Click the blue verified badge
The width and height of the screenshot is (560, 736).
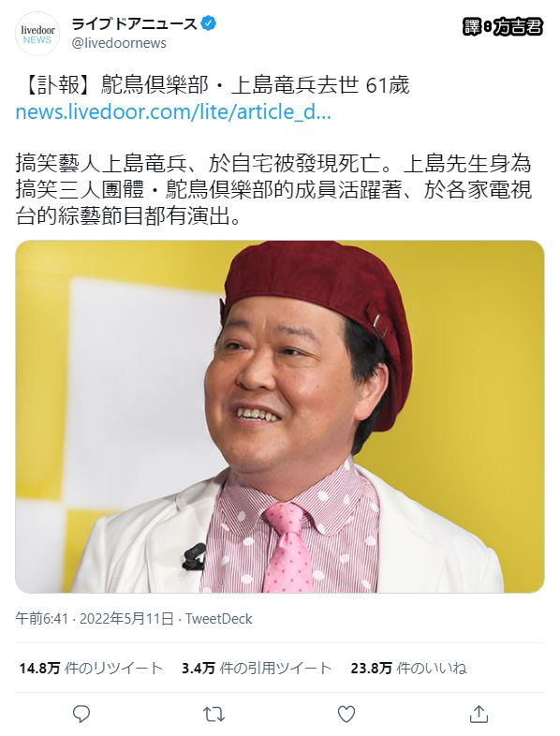pos(209,23)
